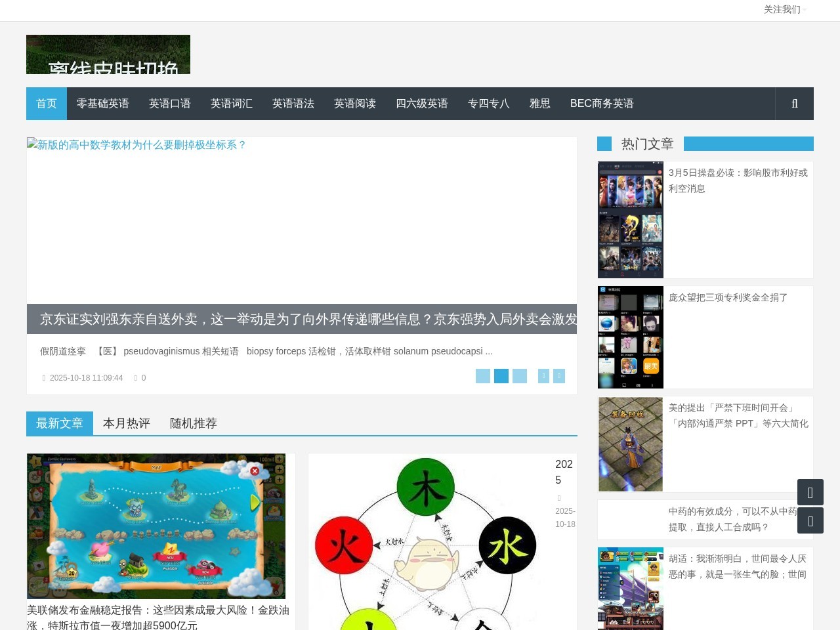The image size is (840, 630).
Task: Open 四六级英语 in the navigation bar
Action: tap(422, 104)
